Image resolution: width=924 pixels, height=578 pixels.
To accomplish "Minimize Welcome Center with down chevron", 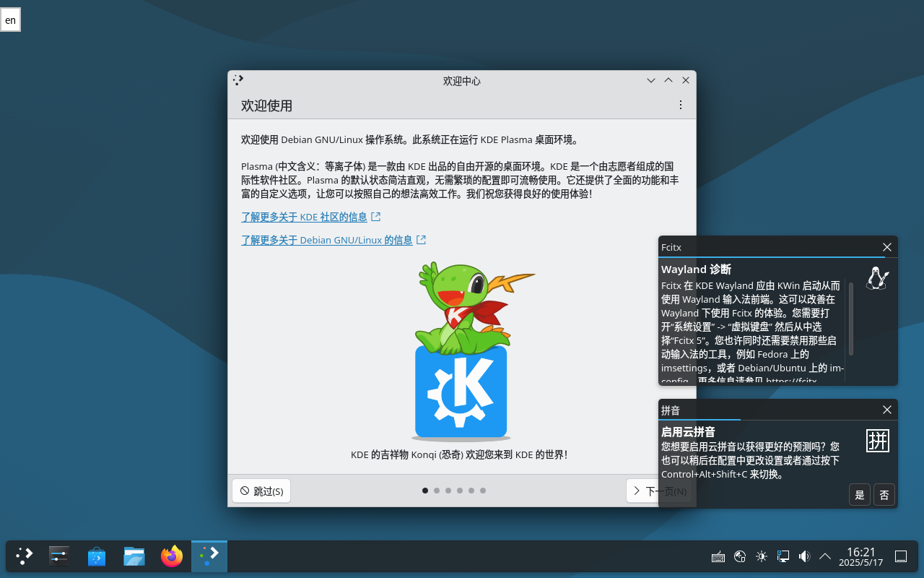I will (651, 80).
